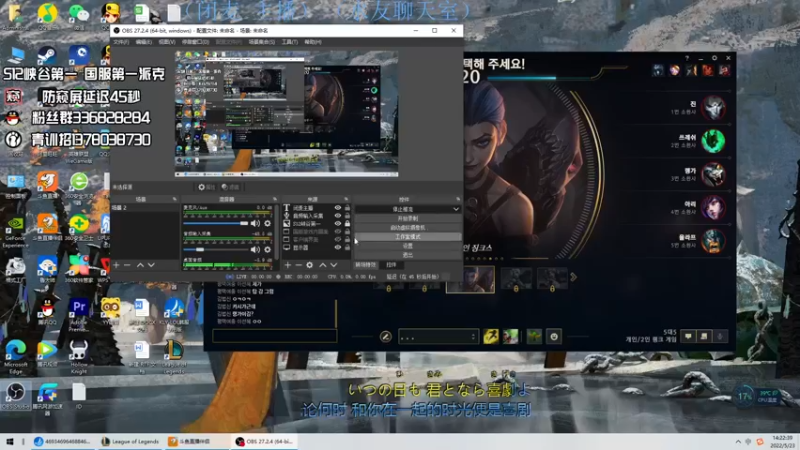Viewport: 800px width, 450px height.
Task: Add a new scene with the plus icon
Action: [x=116, y=265]
